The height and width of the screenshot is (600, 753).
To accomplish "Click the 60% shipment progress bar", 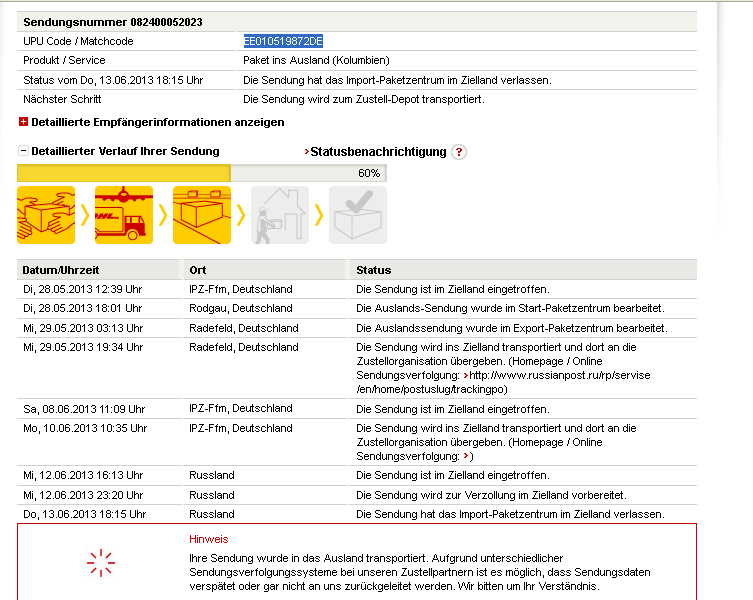I will 201,173.
